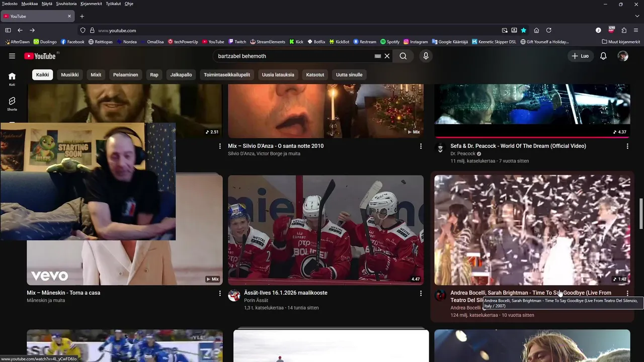This screenshot has width=644, height=362.
Task: Open the Twitch bookmark
Action: pos(237,42)
